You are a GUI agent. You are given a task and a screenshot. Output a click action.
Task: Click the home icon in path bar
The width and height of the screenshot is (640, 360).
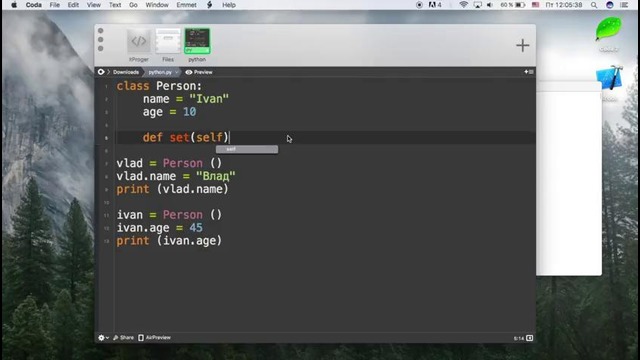tap(101, 72)
